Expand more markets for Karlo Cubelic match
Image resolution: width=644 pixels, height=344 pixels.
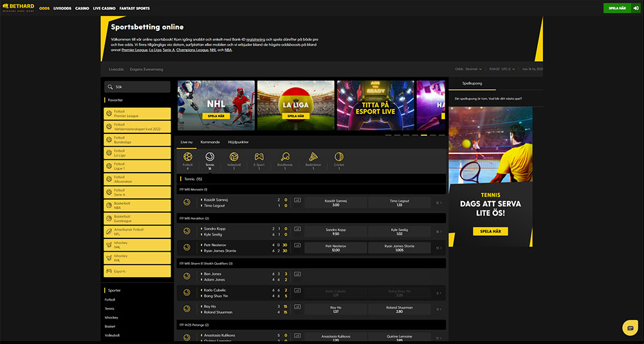coord(439,293)
